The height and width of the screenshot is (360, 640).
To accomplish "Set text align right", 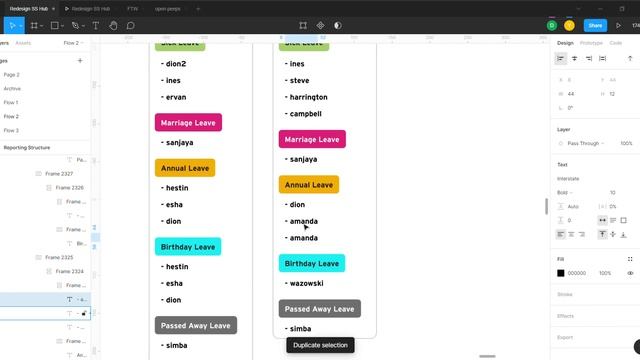I will click(x=582, y=234).
